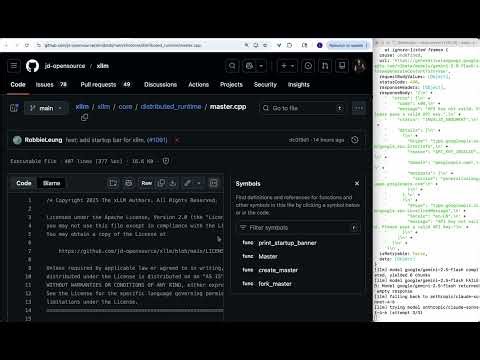
Task: Open jd-opensource owner link
Action: (65, 66)
